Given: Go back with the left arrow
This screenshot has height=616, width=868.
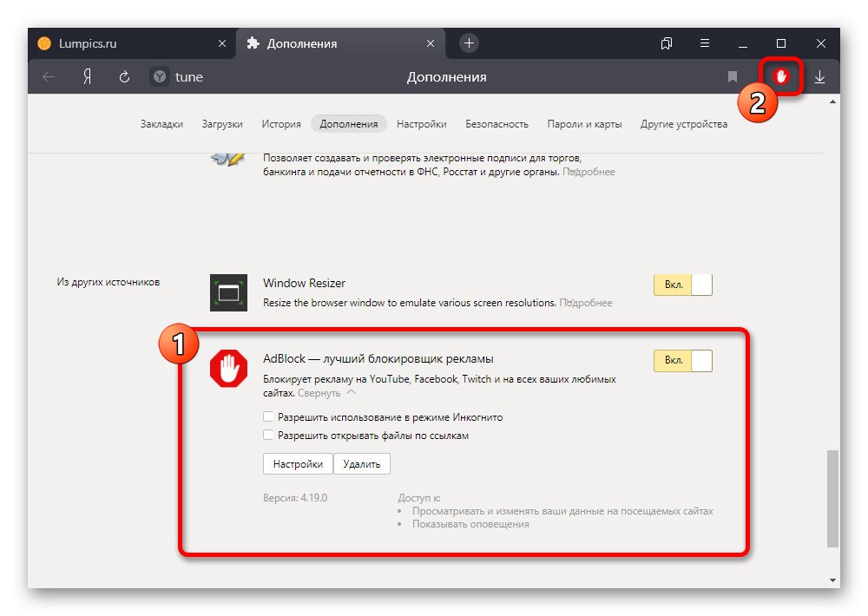Looking at the screenshot, I should pos(49,77).
